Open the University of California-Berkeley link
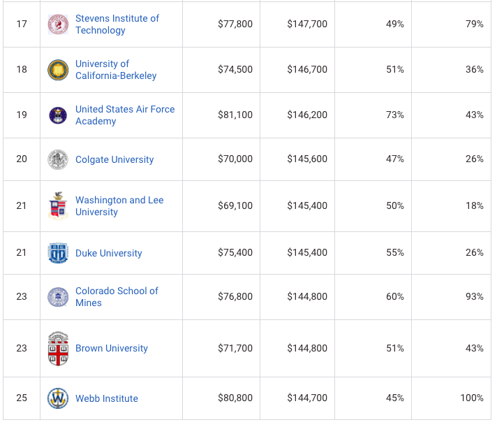The height and width of the screenshot is (427, 504). point(116,70)
